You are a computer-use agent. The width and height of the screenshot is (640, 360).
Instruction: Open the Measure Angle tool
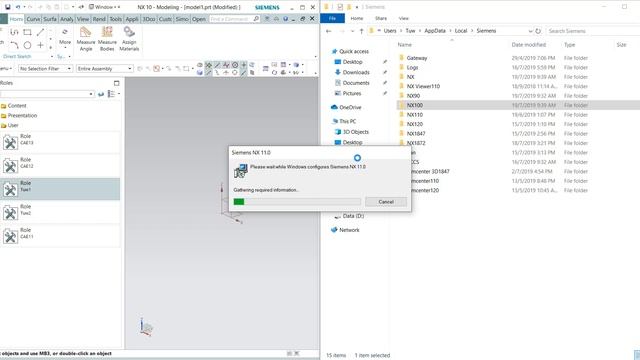tap(86, 39)
